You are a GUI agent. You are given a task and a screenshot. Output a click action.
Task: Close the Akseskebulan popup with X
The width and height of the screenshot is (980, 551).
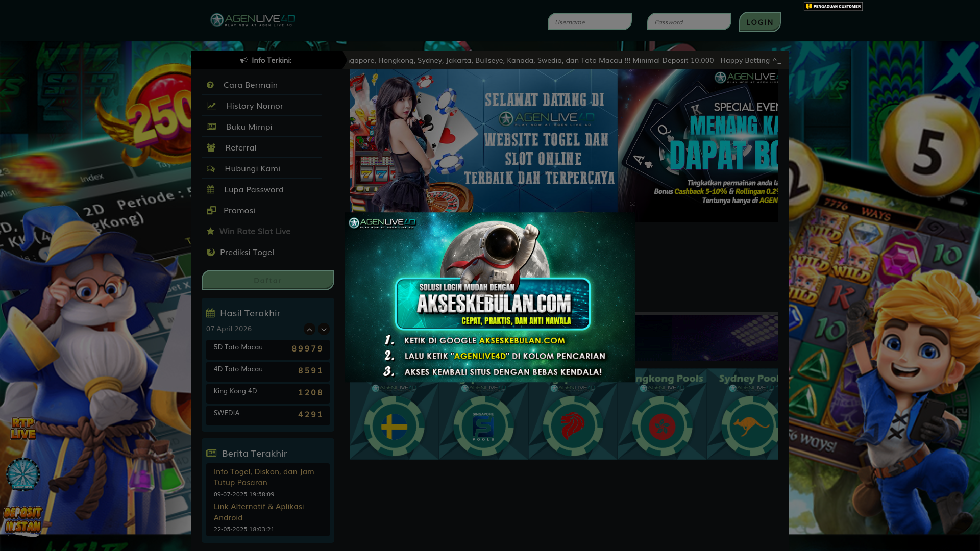point(632,204)
